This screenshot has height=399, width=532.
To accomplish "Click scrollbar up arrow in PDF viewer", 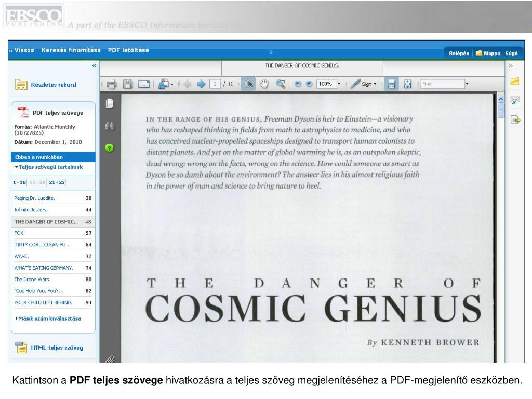I will [501, 99].
